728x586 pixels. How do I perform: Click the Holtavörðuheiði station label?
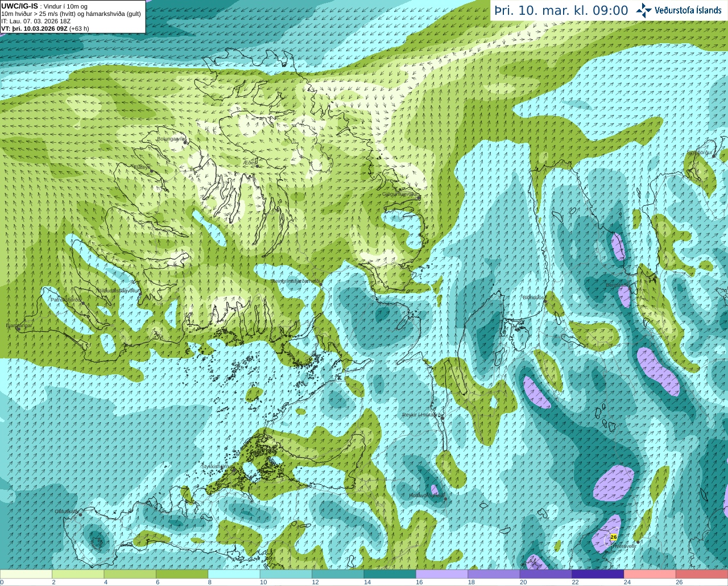pyautogui.click(x=426, y=496)
